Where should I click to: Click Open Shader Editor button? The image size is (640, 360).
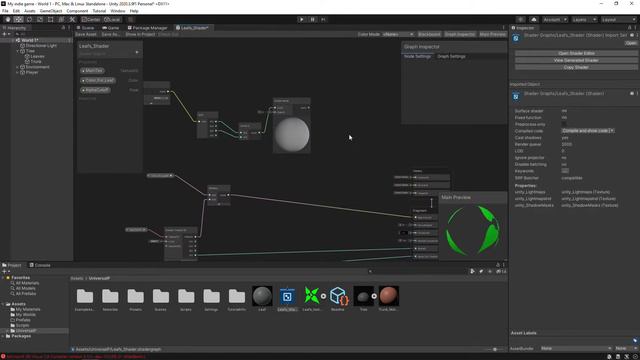coord(576,53)
